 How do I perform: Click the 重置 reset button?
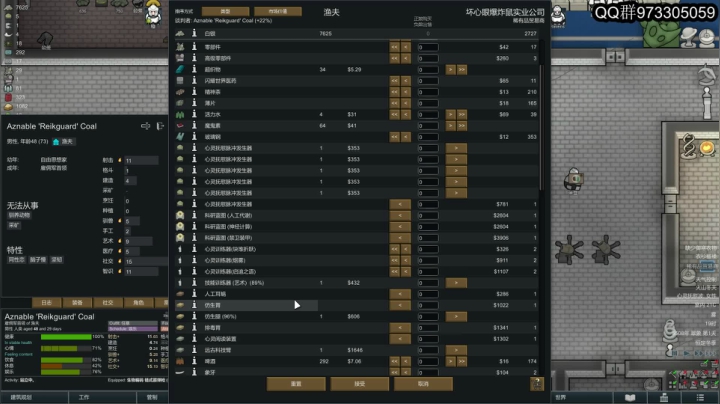pyautogui.click(x=296, y=384)
